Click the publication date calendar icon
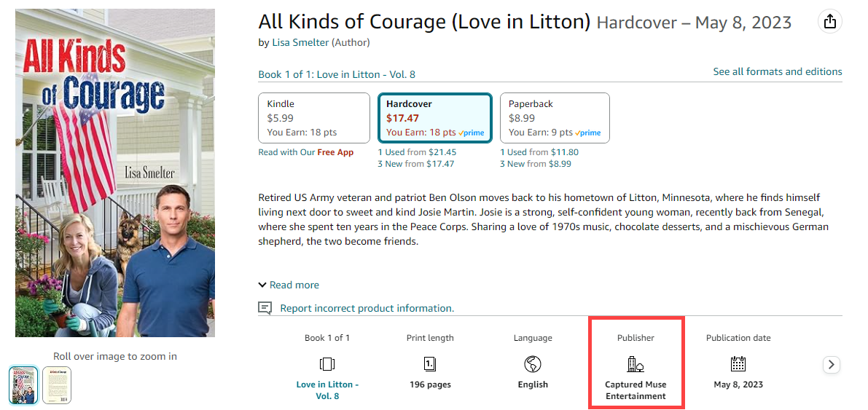 pyautogui.click(x=738, y=363)
